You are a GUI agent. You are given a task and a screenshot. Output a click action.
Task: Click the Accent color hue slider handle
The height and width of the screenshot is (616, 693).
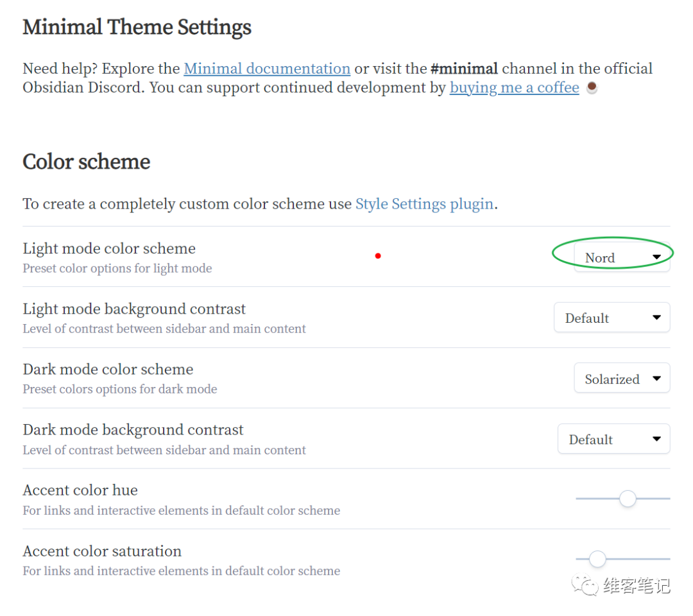(628, 499)
